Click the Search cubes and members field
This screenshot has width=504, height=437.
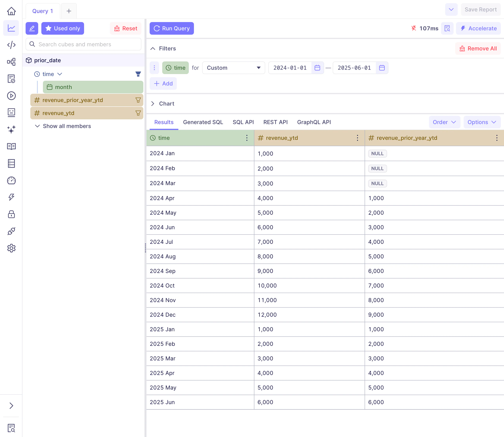84,44
